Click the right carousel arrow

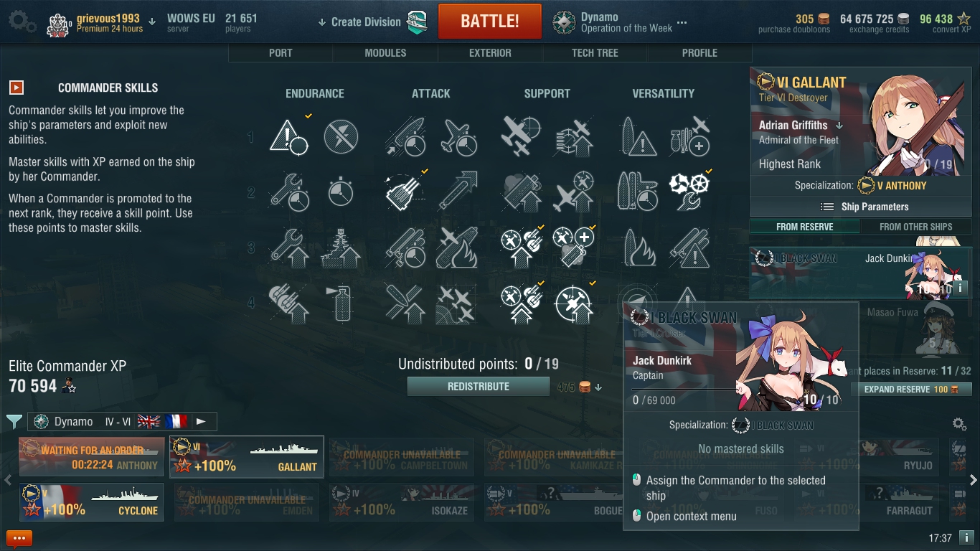coord(973,480)
